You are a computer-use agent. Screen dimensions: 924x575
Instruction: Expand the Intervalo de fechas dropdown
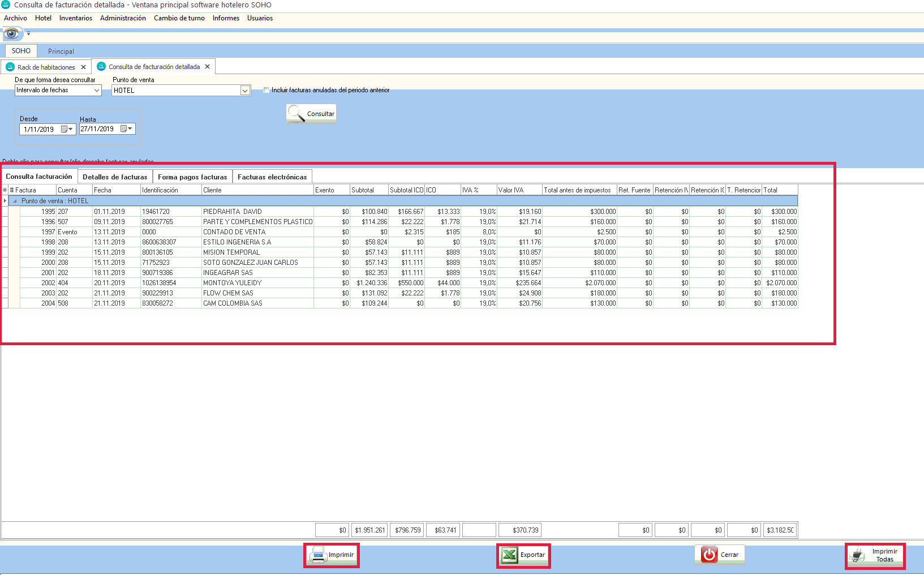click(96, 91)
